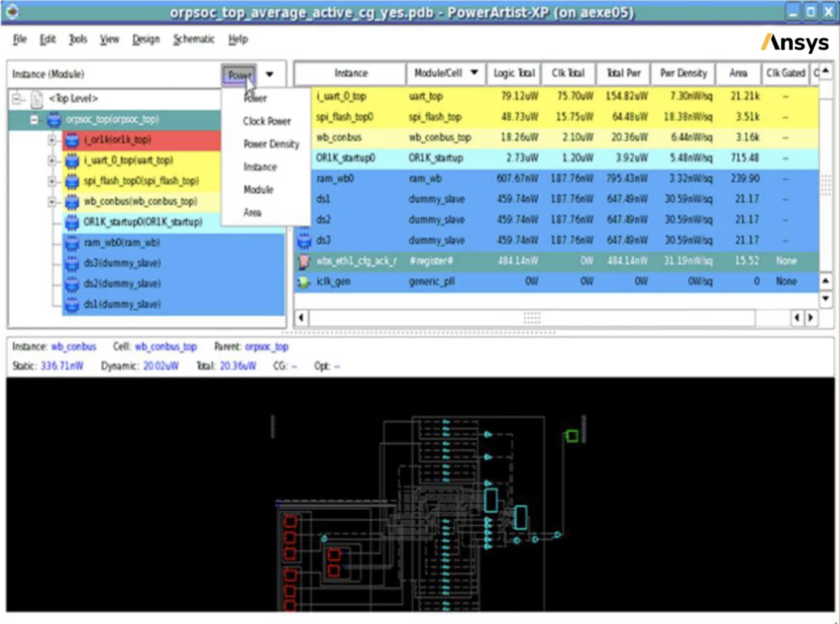840x624 pixels.
Task: Click the document icon beside Top Level
Action: coord(37,98)
